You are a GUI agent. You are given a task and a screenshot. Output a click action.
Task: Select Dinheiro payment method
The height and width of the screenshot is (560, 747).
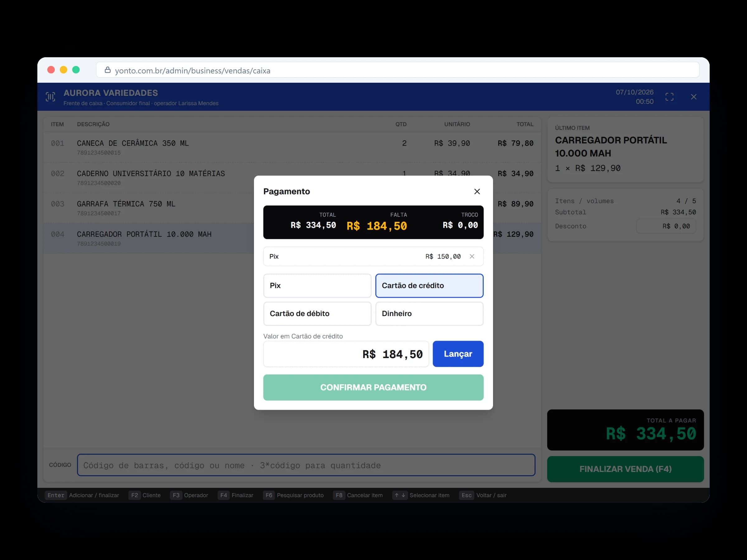click(x=429, y=314)
